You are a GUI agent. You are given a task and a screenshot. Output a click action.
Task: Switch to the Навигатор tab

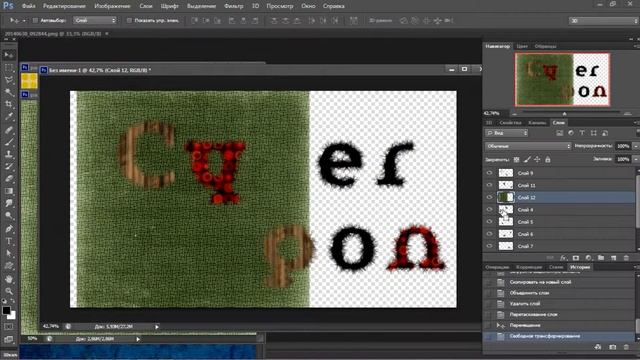click(x=498, y=46)
